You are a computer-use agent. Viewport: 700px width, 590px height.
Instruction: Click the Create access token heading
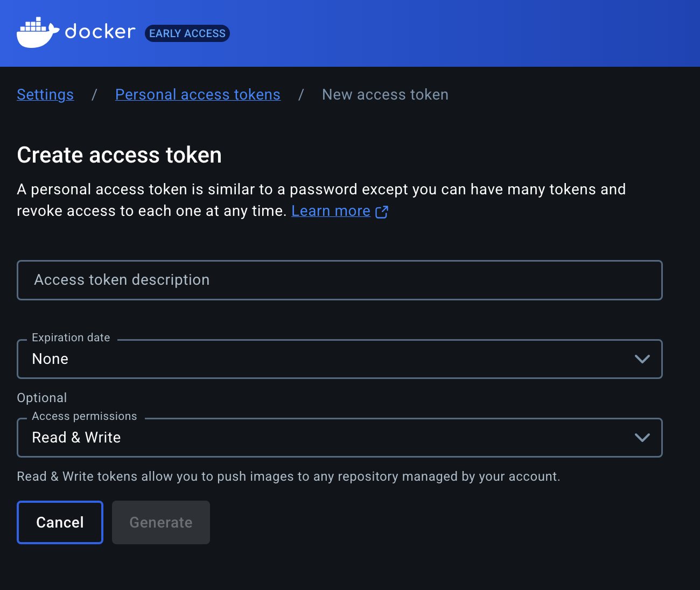click(x=119, y=155)
